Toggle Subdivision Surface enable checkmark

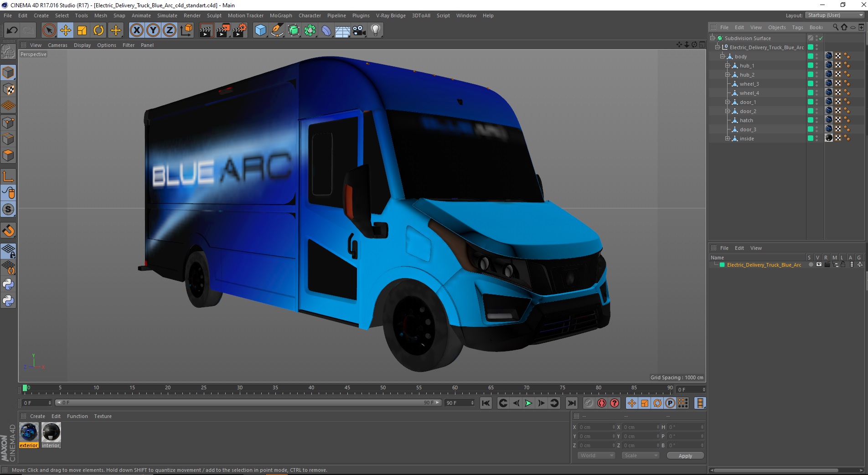821,38
